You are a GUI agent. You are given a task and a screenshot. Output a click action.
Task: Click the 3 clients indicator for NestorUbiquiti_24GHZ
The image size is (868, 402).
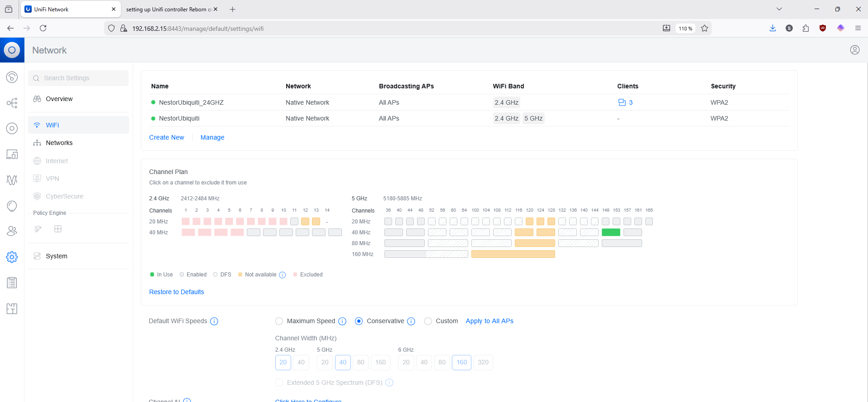(x=625, y=102)
